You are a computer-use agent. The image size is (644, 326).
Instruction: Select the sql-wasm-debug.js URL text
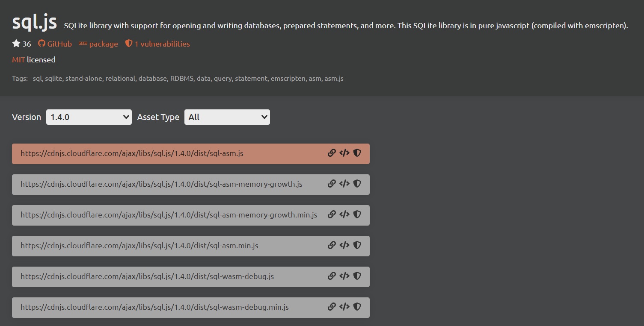(147, 276)
